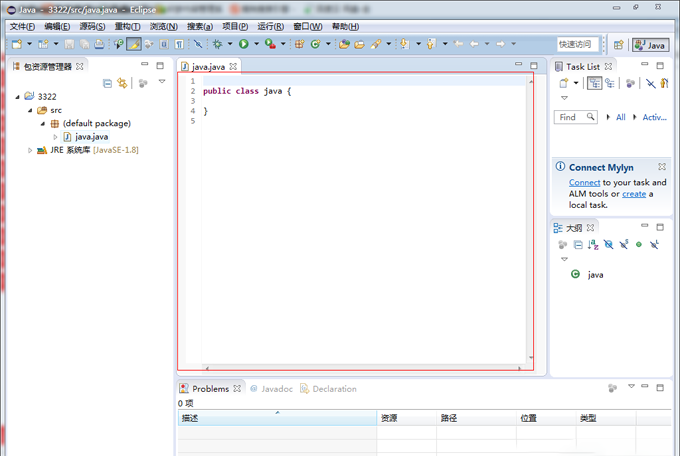
Task: Click the green Run button in toolbar
Action: pos(243,44)
